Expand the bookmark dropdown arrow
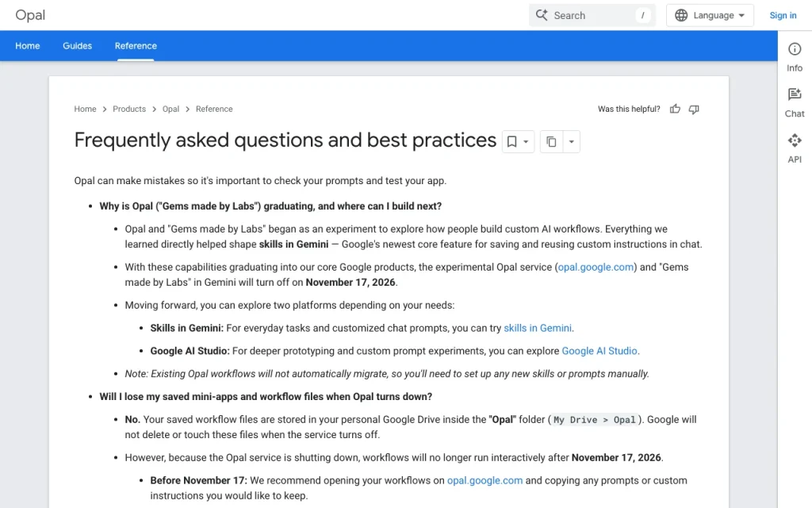 point(526,141)
